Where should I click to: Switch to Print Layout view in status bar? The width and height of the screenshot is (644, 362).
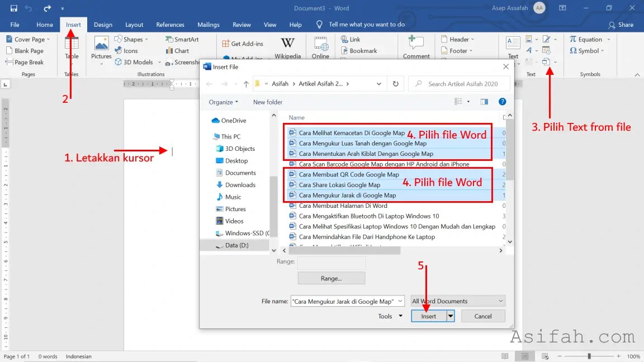click(525, 356)
